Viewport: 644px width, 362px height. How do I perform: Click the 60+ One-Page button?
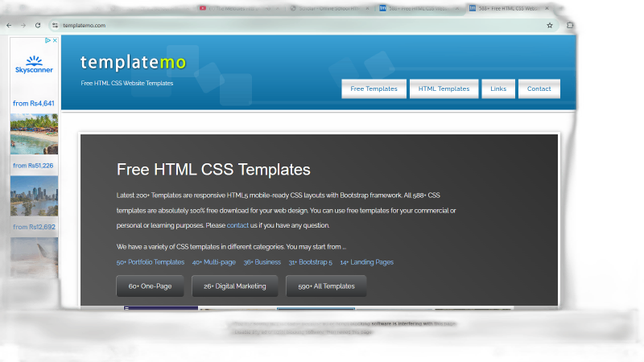click(x=150, y=286)
